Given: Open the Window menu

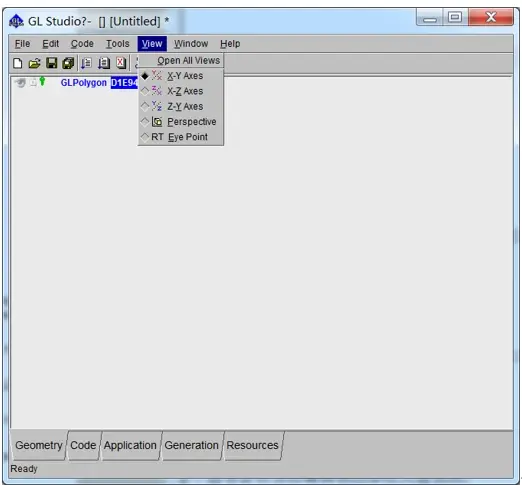Looking at the screenshot, I should 191,44.
